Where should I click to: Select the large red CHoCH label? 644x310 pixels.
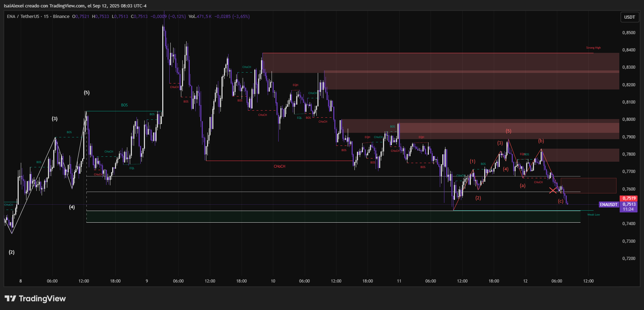(x=279, y=166)
